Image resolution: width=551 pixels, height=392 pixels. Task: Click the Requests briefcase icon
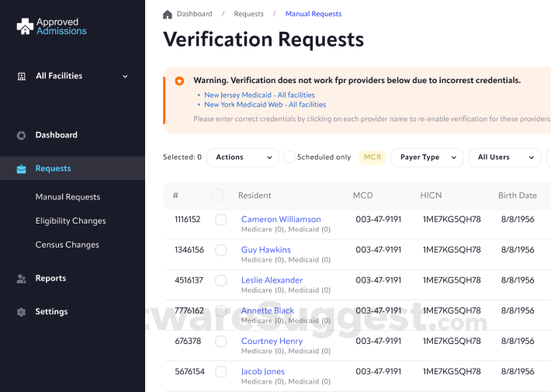[x=21, y=168]
